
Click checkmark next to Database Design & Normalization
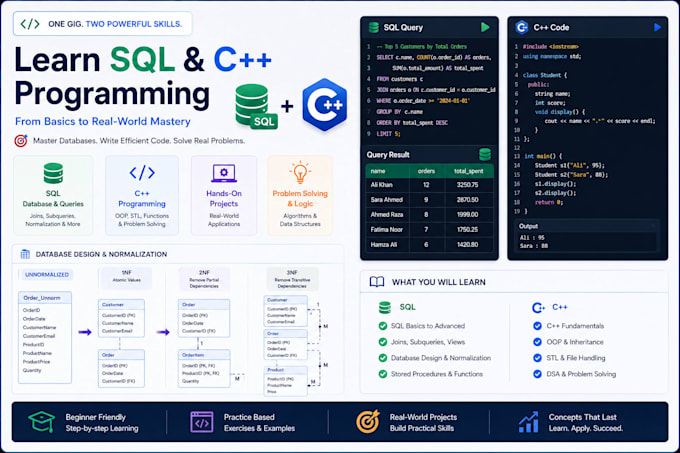pyautogui.click(x=382, y=358)
